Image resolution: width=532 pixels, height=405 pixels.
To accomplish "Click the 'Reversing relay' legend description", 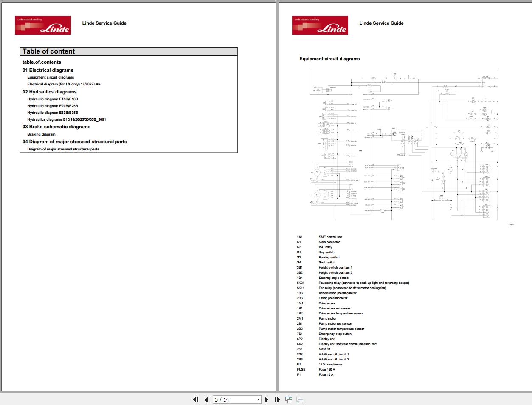I will pyautogui.click(x=364, y=283).
